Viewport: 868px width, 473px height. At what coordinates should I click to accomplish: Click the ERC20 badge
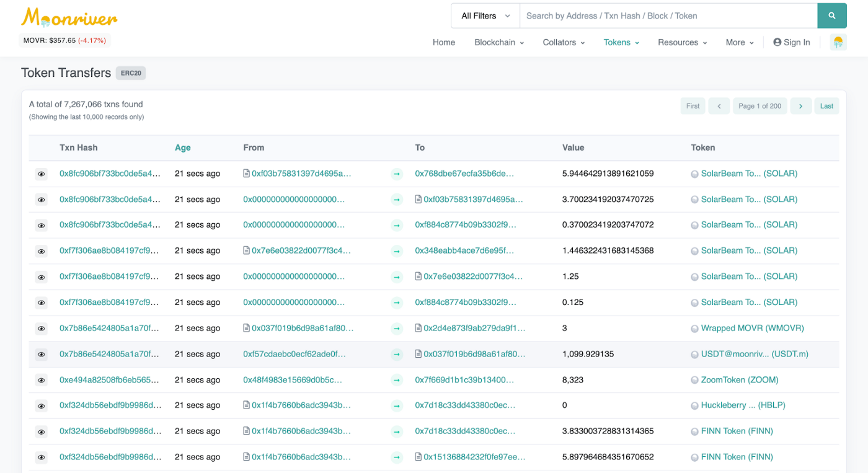click(x=131, y=73)
